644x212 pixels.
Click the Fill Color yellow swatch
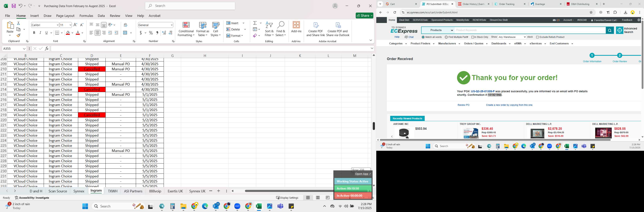68,33
